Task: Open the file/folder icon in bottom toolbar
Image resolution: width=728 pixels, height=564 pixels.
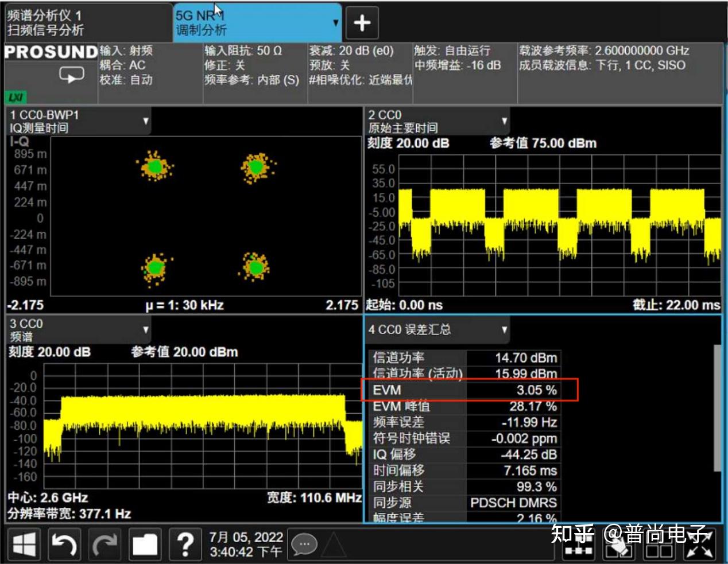Action: pyautogui.click(x=145, y=543)
